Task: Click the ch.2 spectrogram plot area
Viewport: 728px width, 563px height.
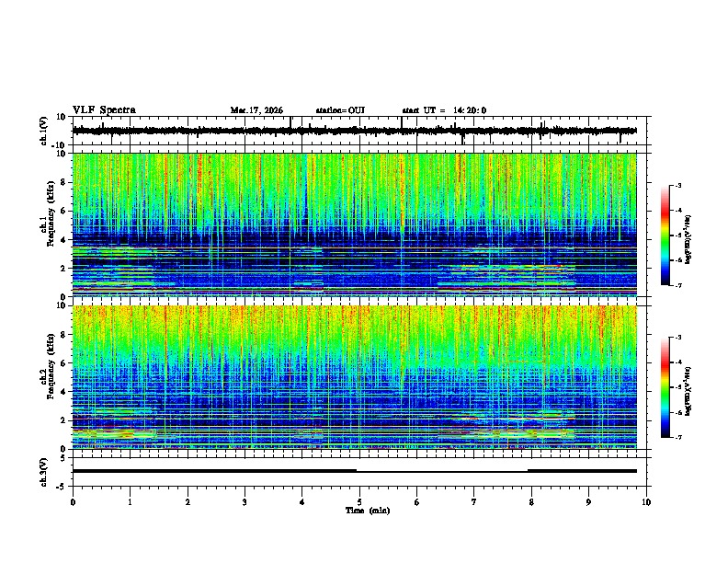Action: pos(355,377)
